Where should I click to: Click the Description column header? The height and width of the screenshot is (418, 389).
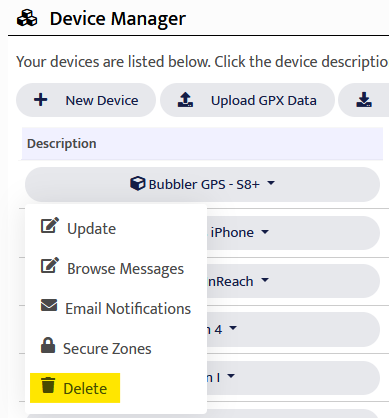pos(62,144)
